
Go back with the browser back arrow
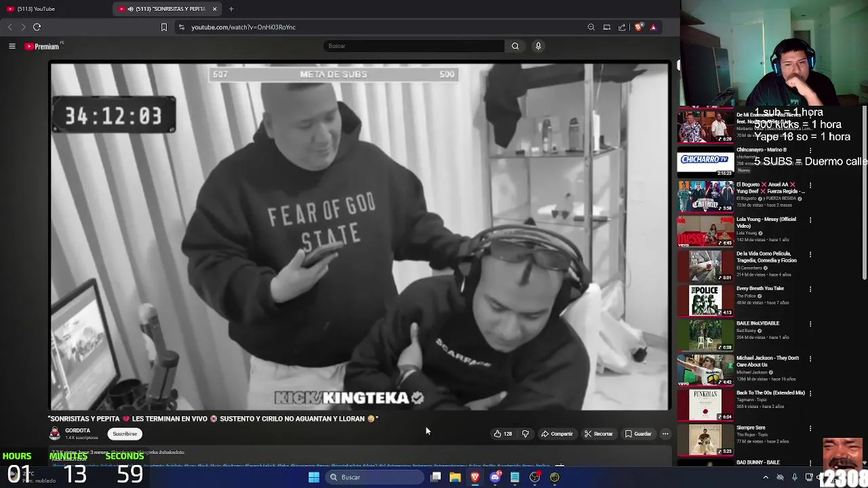pyautogui.click(x=9, y=27)
